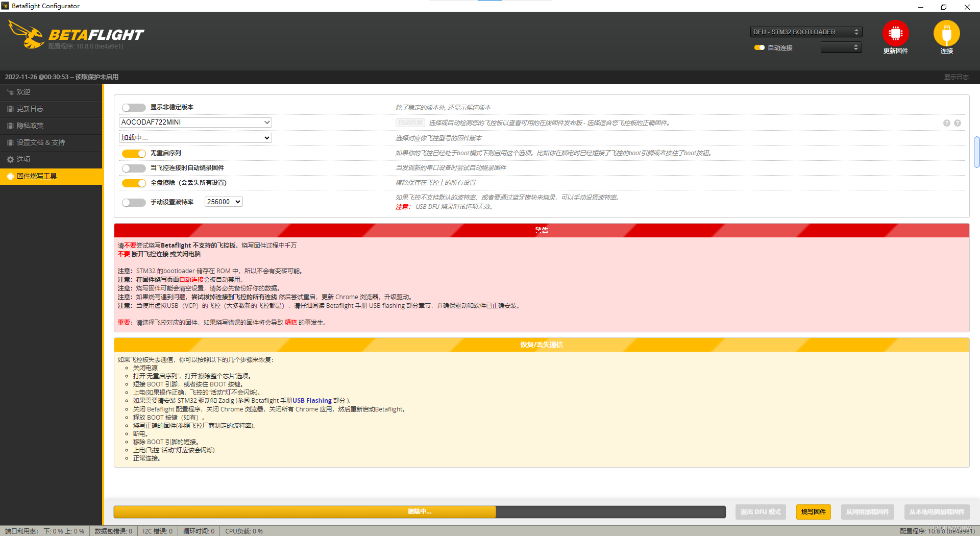The image size is (980, 536).
Task: Toggle no reboot sequence (无重启序列)
Action: pyautogui.click(x=134, y=153)
